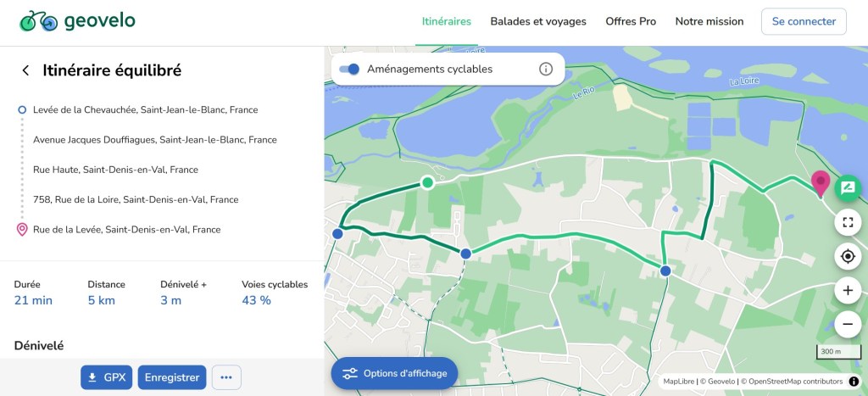The height and width of the screenshot is (396, 868).
Task: Save route with Enregistrer button
Action: pyautogui.click(x=172, y=377)
